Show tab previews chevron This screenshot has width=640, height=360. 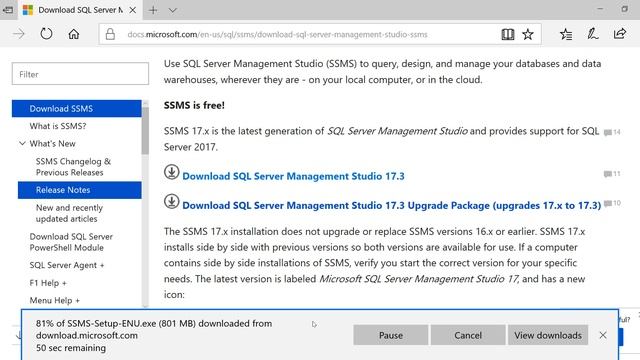pyautogui.click(x=173, y=10)
